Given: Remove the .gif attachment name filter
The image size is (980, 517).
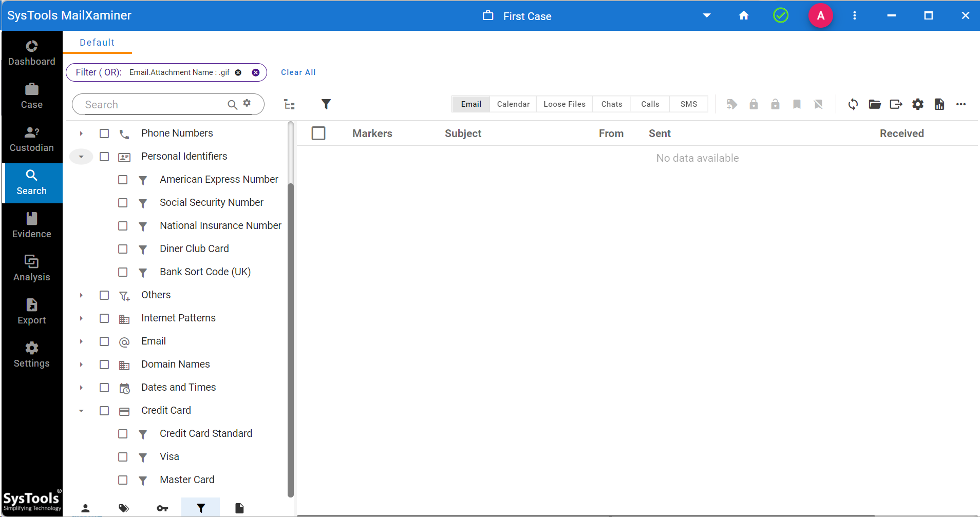Looking at the screenshot, I should (238, 72).
